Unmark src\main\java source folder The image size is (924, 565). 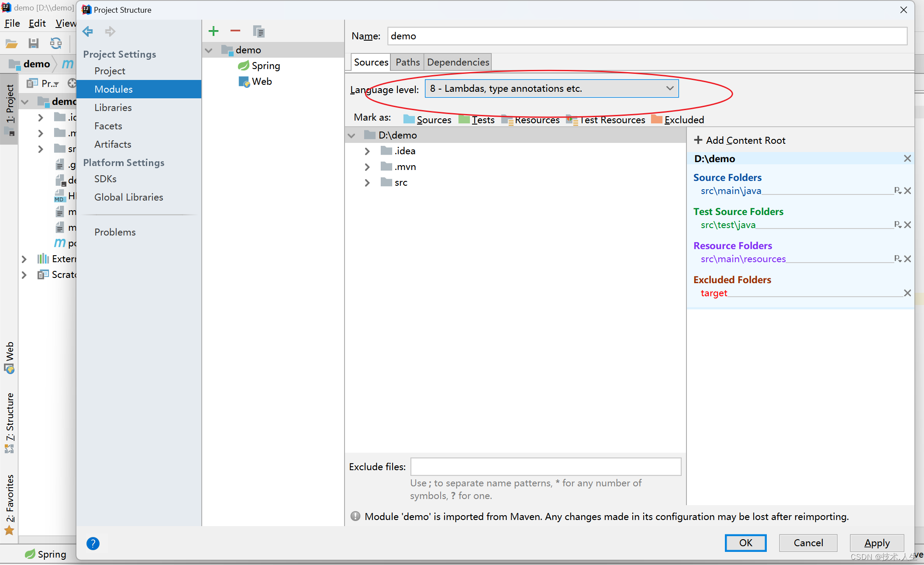[907, 191]
